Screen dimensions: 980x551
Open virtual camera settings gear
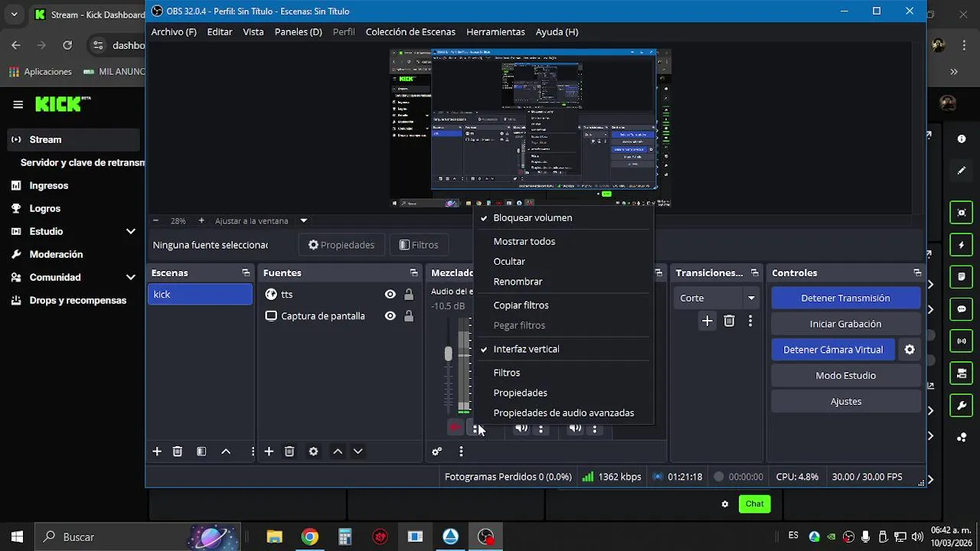click(910, 350)
